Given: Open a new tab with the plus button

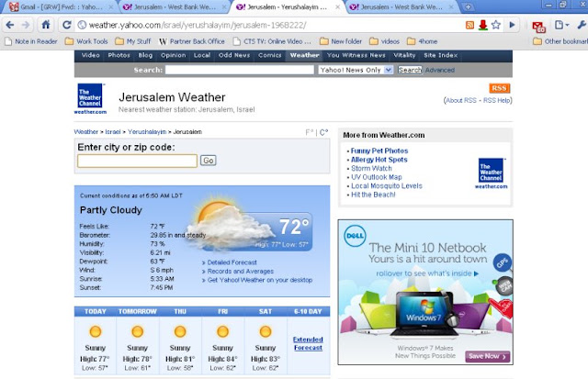Looking at the screenshot, I should (468, 6).
